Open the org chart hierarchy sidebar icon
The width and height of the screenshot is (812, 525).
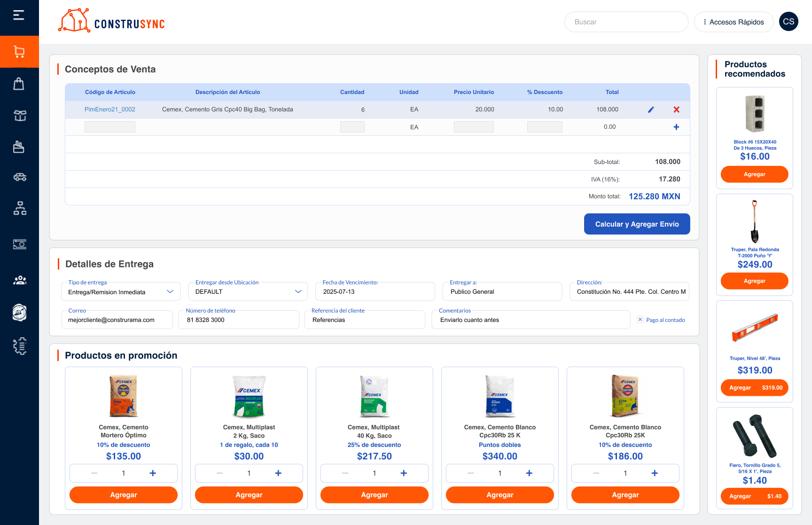click(x=20, y=208)
